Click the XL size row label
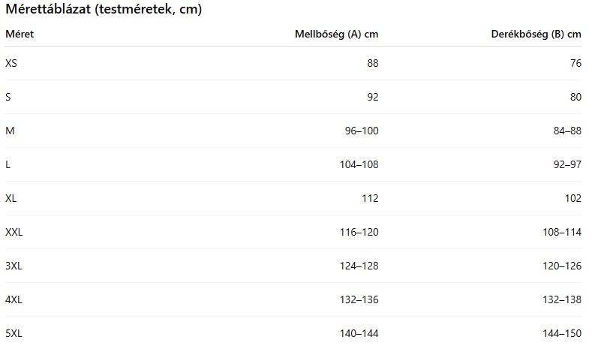604x364 pixels. coord(11,198)
